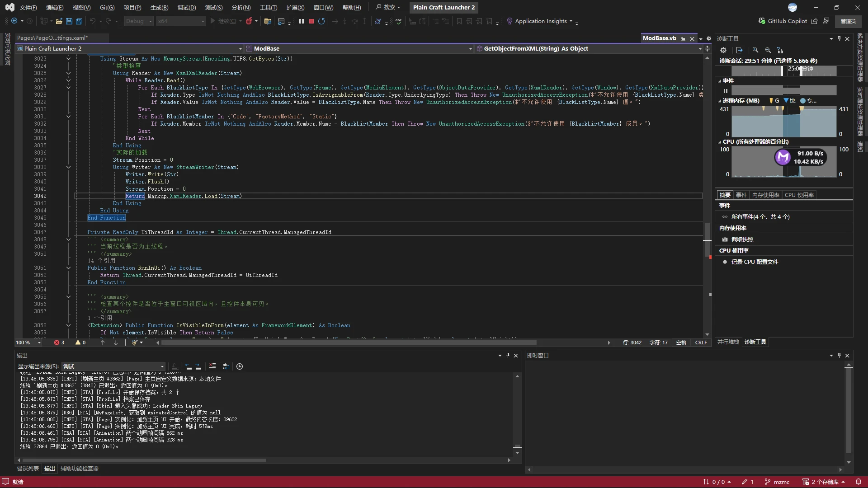Viewport: 868px width, 488px height.
Task: Click 2 个存储库 in the status bar
Action: click(x=824, y=482)
